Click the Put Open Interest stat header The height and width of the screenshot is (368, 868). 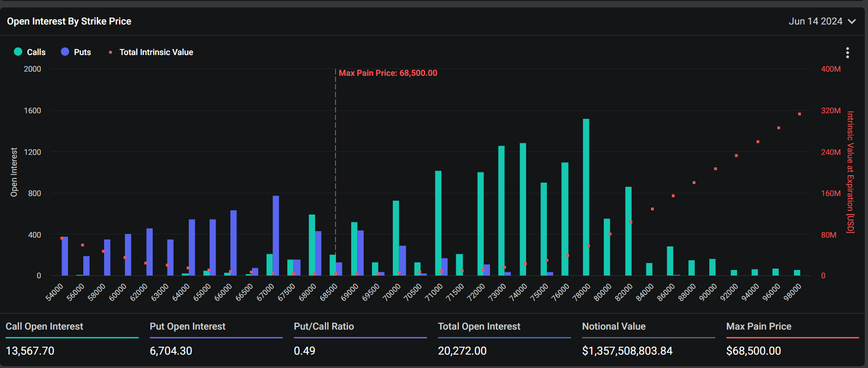pyautogui.click(x=187, y=326)
